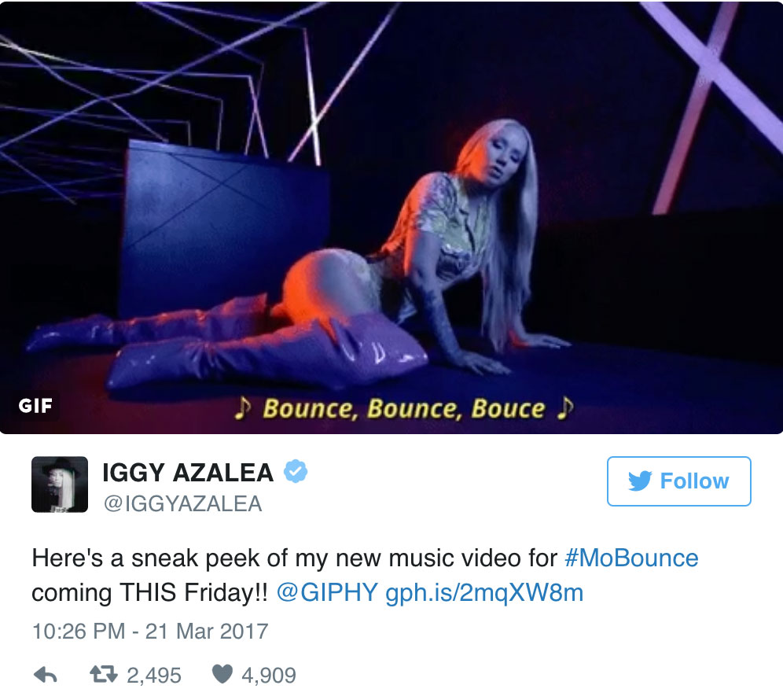
Task: Click the @IGGYAZALEA handle
Action: tap(182, 503)
